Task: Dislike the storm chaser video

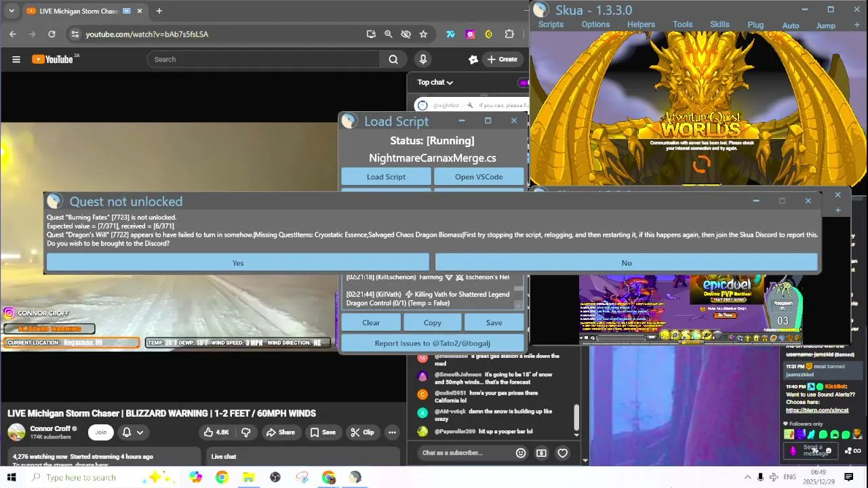Action: pos(246,432)
